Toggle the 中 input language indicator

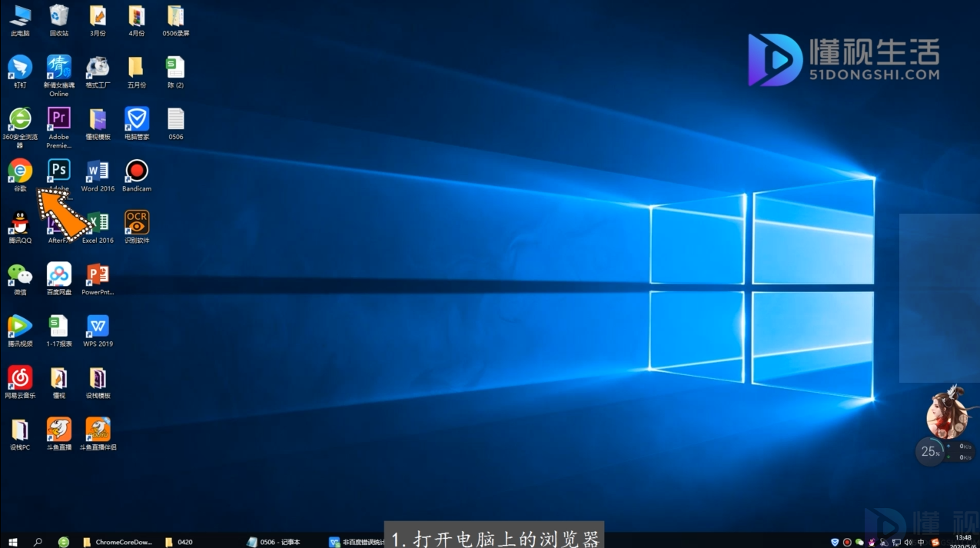tap(922, 542)
